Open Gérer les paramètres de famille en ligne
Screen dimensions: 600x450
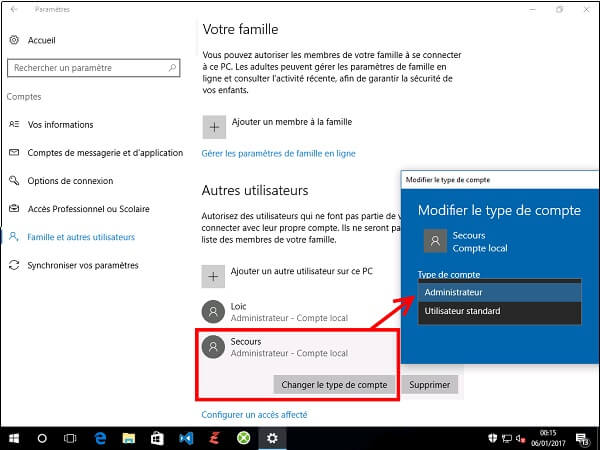pos(279,153)
